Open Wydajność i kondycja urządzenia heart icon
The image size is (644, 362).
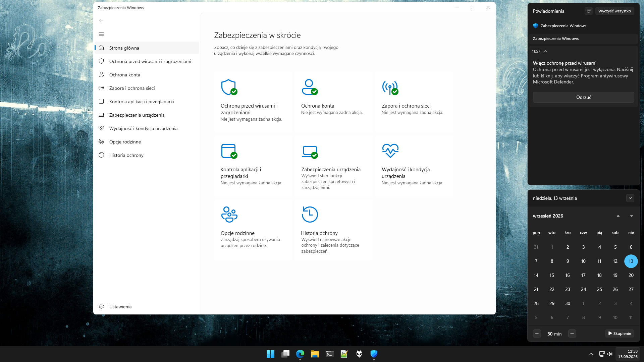pyautogui.click(x=390, y=150)
